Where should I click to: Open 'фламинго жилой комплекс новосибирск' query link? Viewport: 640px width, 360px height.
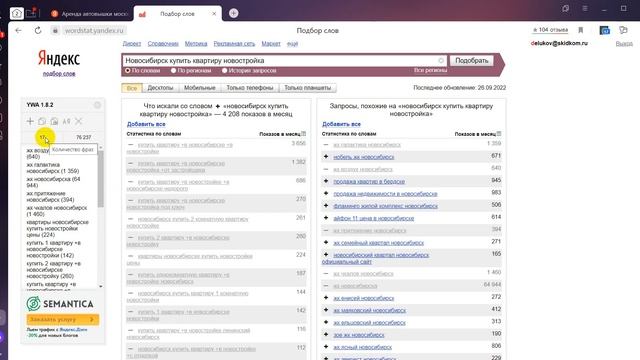(385, 206)
